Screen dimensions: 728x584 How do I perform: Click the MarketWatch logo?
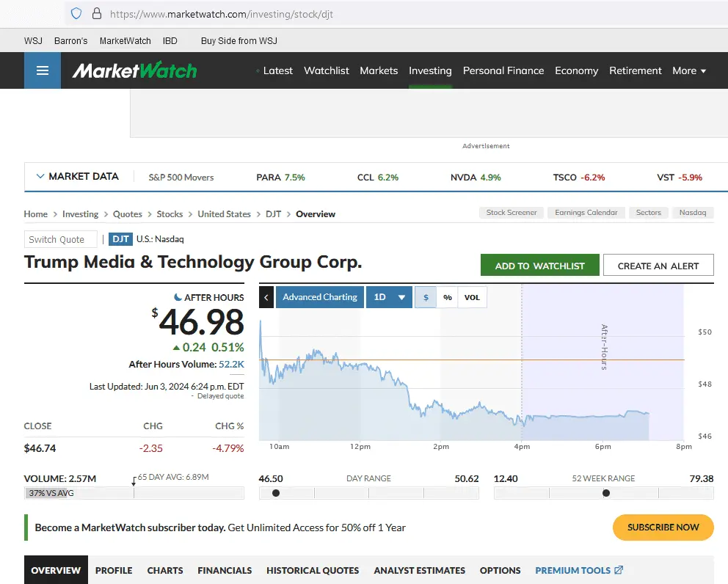point(134,70)
